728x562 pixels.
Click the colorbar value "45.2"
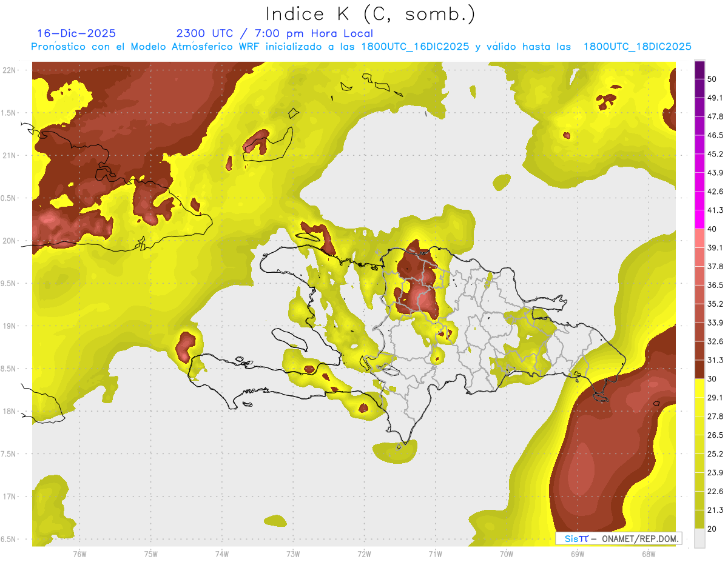[x=715, y=154]
